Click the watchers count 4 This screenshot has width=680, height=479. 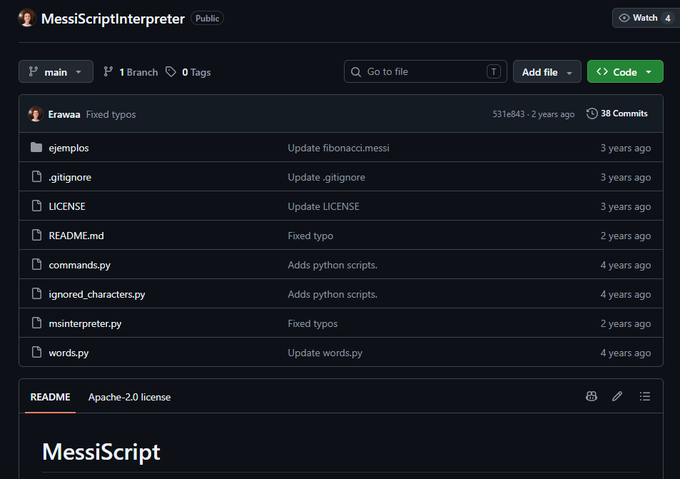(668, 18)
